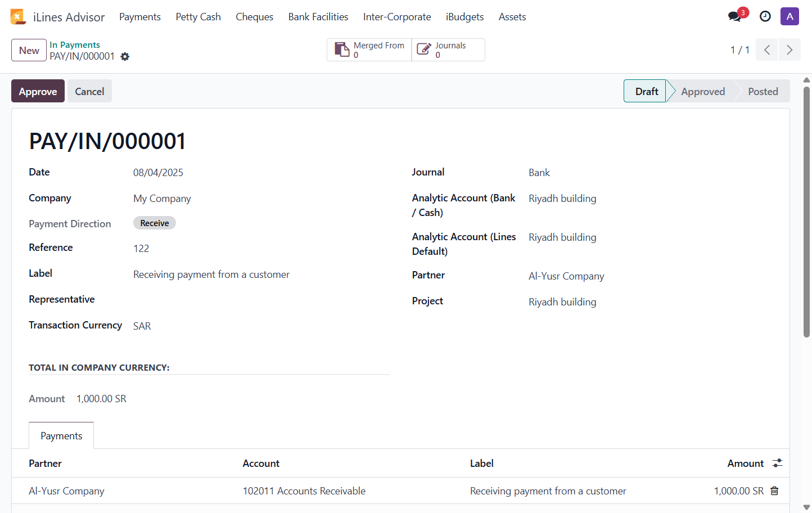Click the Reference field value 122

(141, 248)
